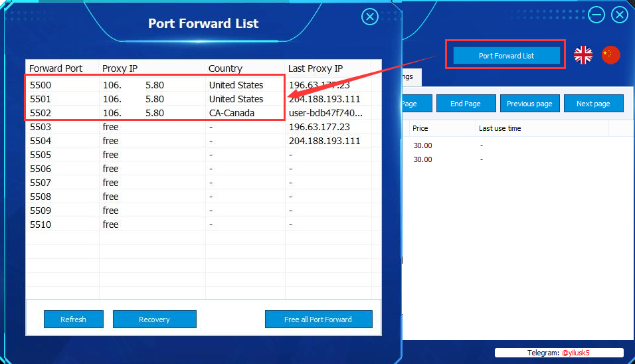The width and height of the screenshot is (635, 364).
Task: Sort by Forward Port column header
Action: tap(62, 68)
